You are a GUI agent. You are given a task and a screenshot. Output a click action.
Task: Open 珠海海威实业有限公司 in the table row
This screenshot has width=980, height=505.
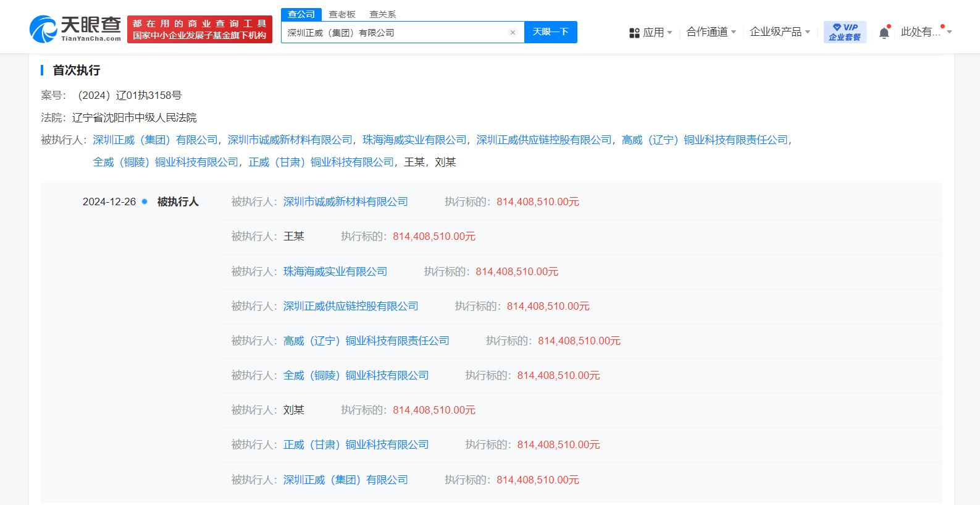(x=335, y=272)
